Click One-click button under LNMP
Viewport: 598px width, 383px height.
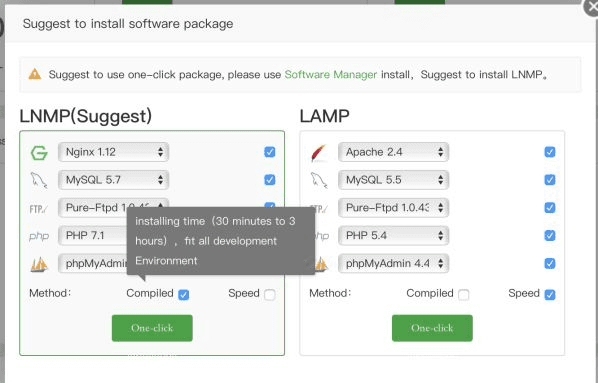152,328
